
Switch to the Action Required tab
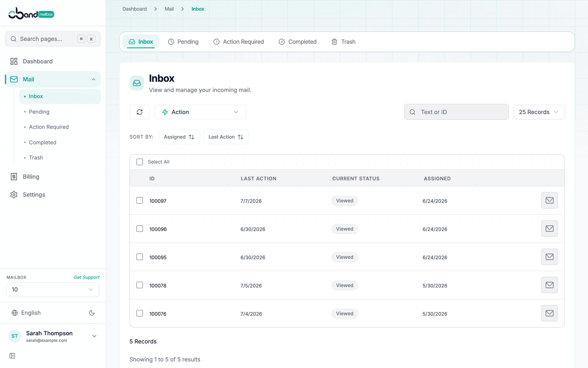click(239, 42)
